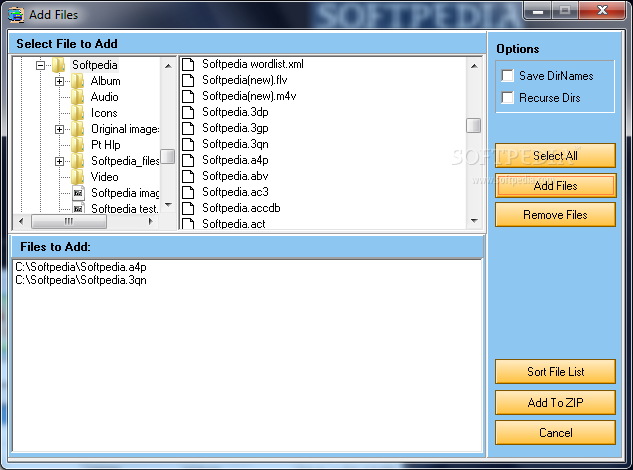633x470 pixels.
Task: Click the Original images folder icon
Action: tap(78, 129)
